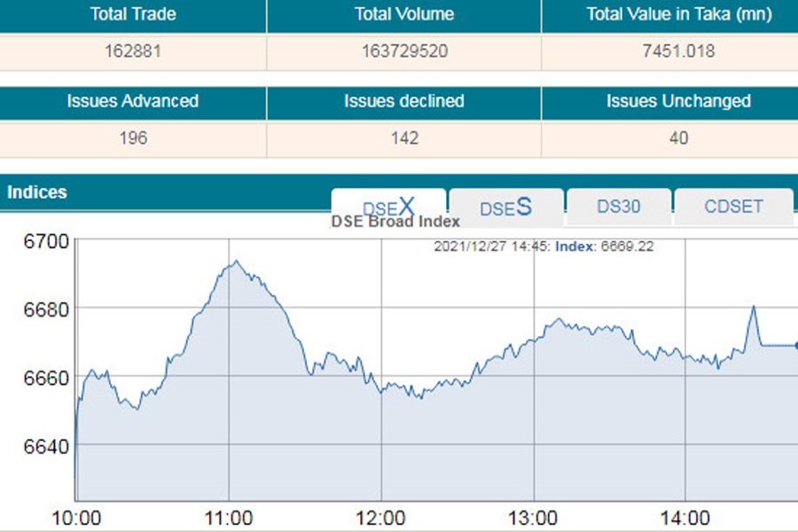Image resolution: width=798 pixels, height=532 pixels.
Task: Show the CDSET index tab
Action: pos(733,207)
